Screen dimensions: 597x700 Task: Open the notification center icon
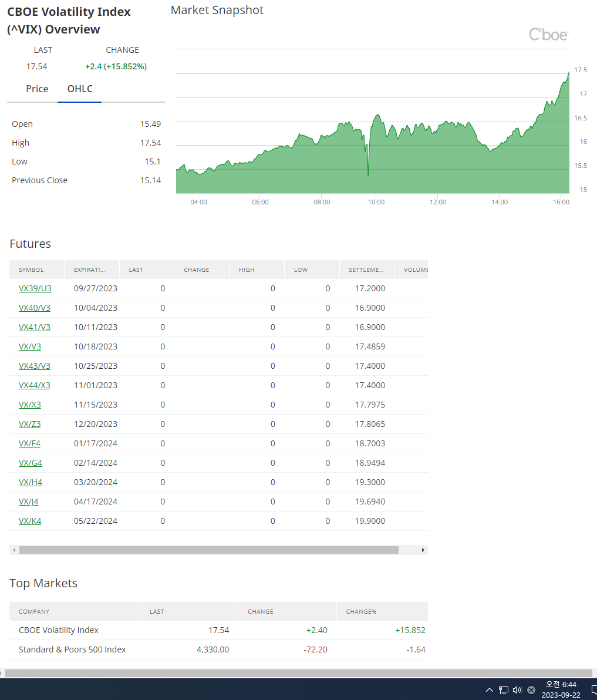click(x=593, y=690)
